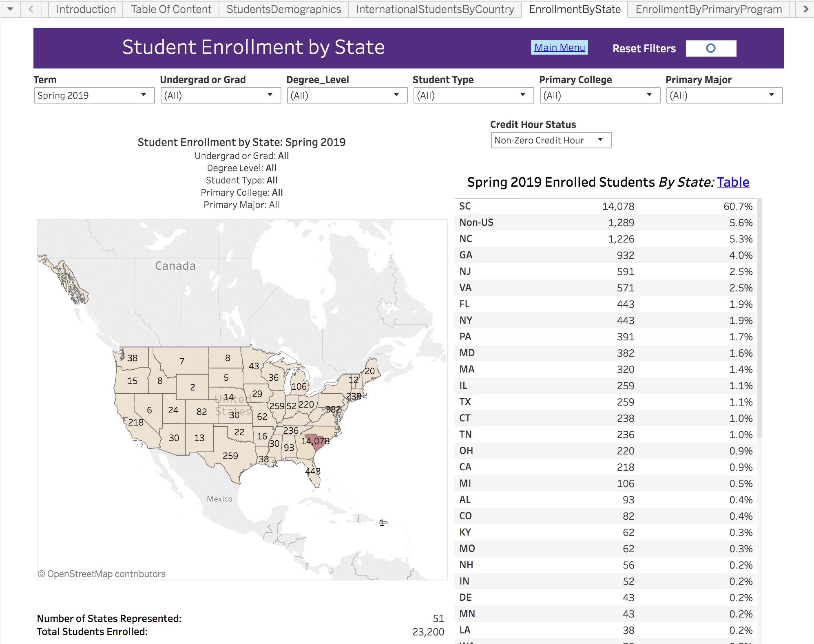
Task: Expand the Student Type dropdown
Action: click(473, 95)
